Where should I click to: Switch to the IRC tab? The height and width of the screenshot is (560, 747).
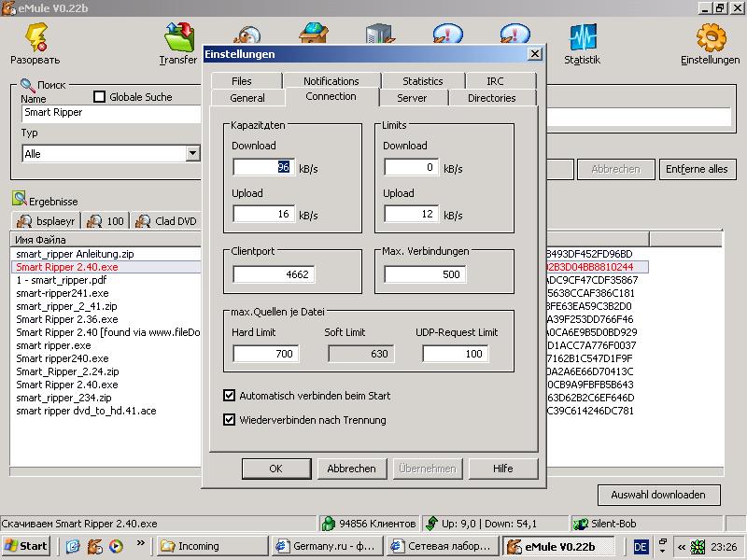pos(495,81)
